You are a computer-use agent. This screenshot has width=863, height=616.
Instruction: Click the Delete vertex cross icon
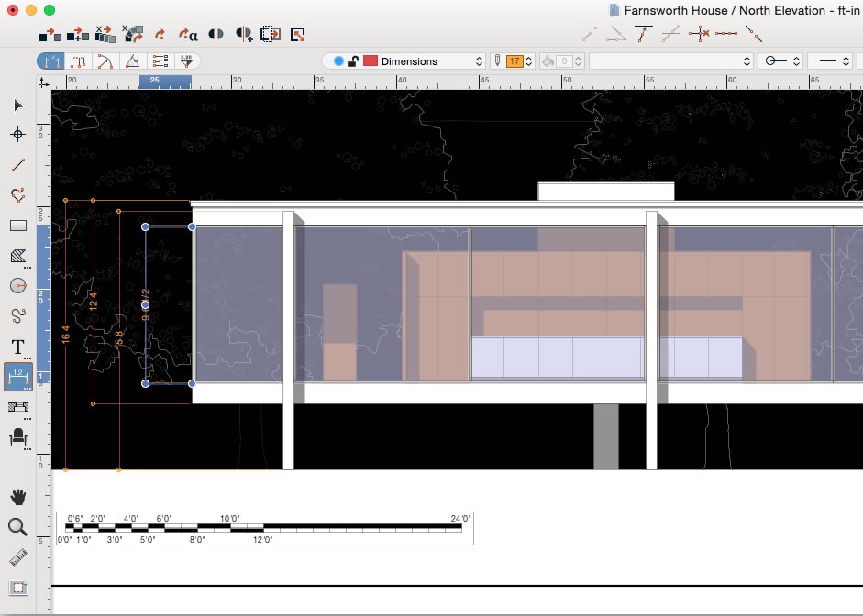tap(699, 34)
